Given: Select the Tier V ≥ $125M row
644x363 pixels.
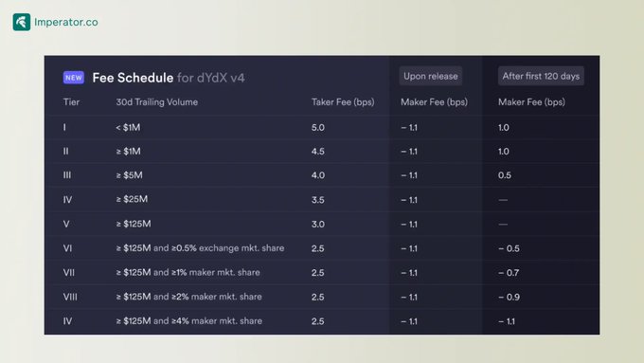Looking at the screenshot, I should [322, 224].
